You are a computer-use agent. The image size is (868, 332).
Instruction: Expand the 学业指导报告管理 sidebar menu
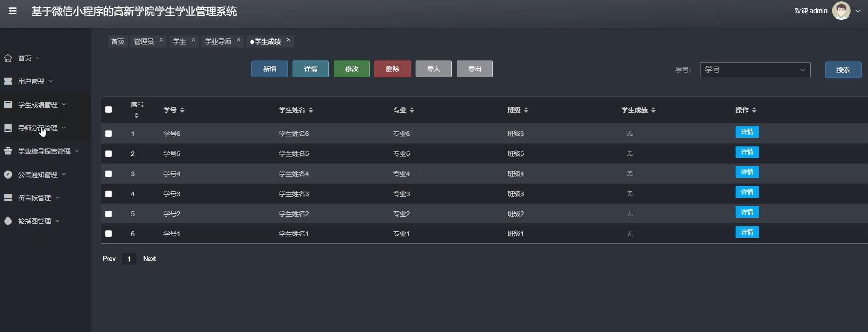pyautogui.click(x=77, y=151)
